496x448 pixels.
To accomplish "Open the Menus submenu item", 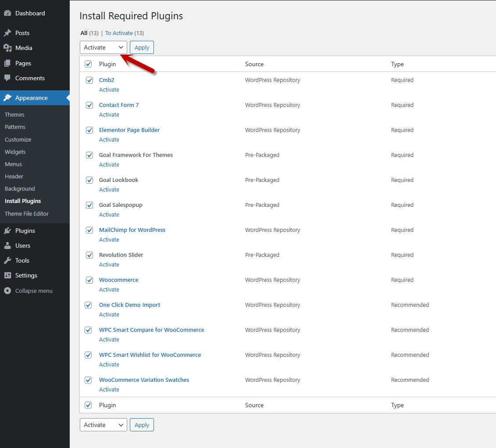I will [13, 164].
